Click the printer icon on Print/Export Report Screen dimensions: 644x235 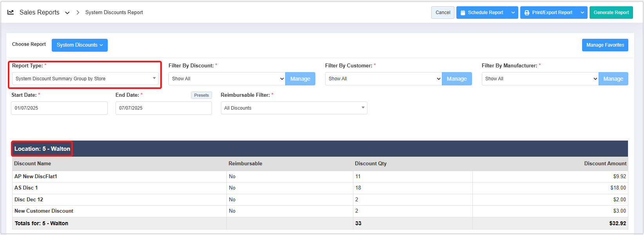tap(527, 13)
